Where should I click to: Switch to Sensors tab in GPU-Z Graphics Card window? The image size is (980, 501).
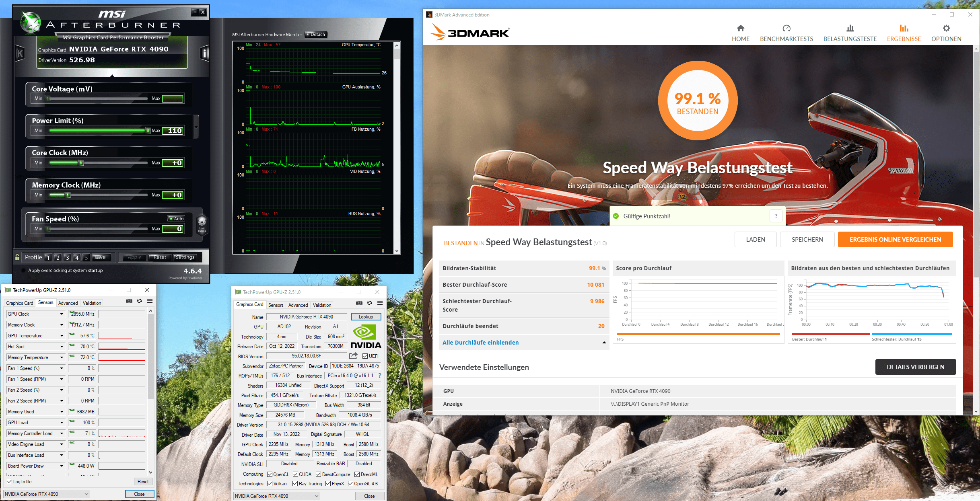coord(276,305)
